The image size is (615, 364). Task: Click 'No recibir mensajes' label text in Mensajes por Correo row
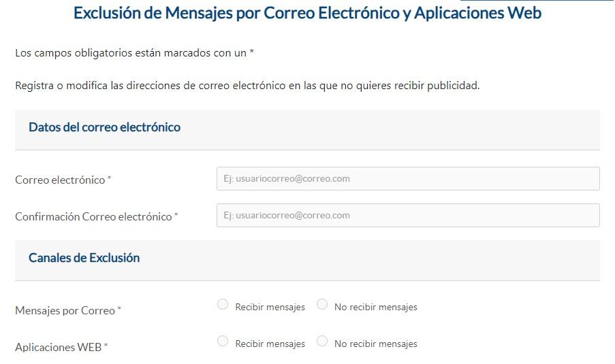click(x=375, y=308)
